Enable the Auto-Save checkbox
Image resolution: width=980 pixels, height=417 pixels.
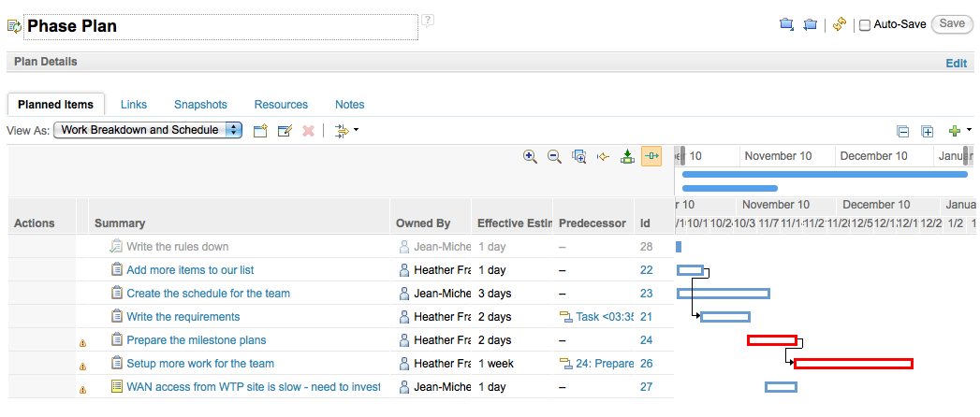(x=865, y=25)
